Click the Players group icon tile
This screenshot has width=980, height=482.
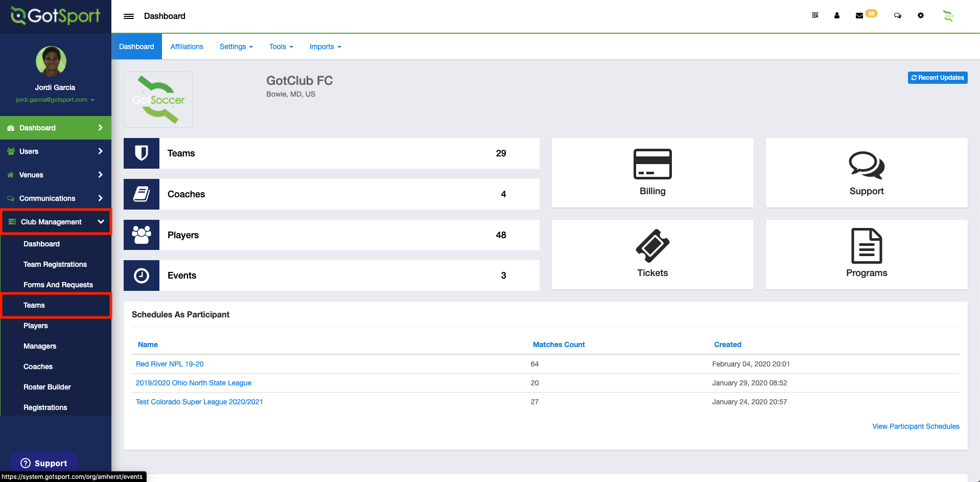tap(142, 235)
